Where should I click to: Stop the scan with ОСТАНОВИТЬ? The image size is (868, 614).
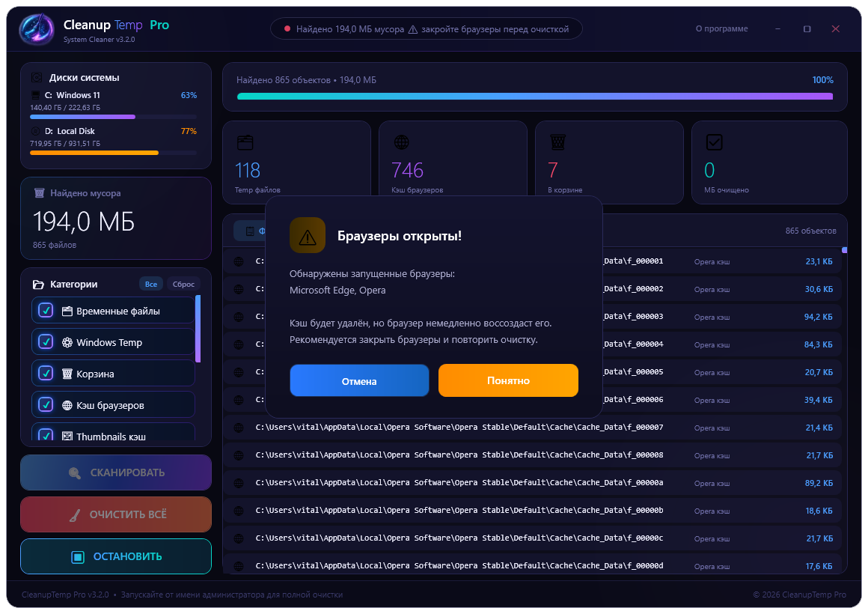pyautogui.click(x=116, y=556)
